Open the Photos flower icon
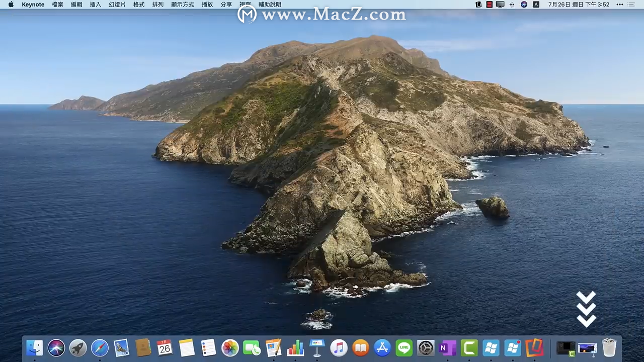The width and height of the screenshot is (644, 362). (x=230, y=347)
